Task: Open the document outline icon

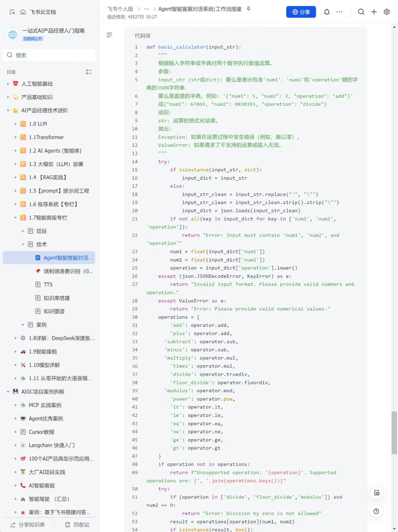Action: click(x=109, y=35)
